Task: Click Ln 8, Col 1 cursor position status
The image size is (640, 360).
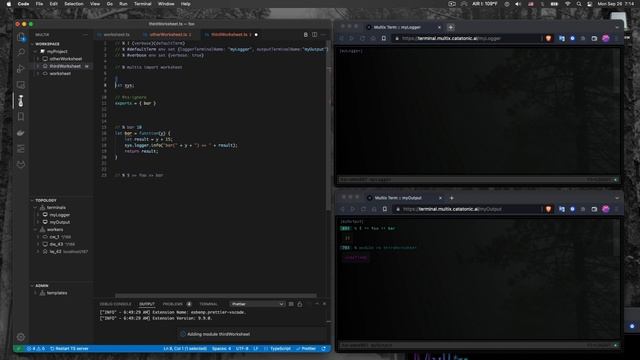Action: pyautogui.click(x=185, y=349)
